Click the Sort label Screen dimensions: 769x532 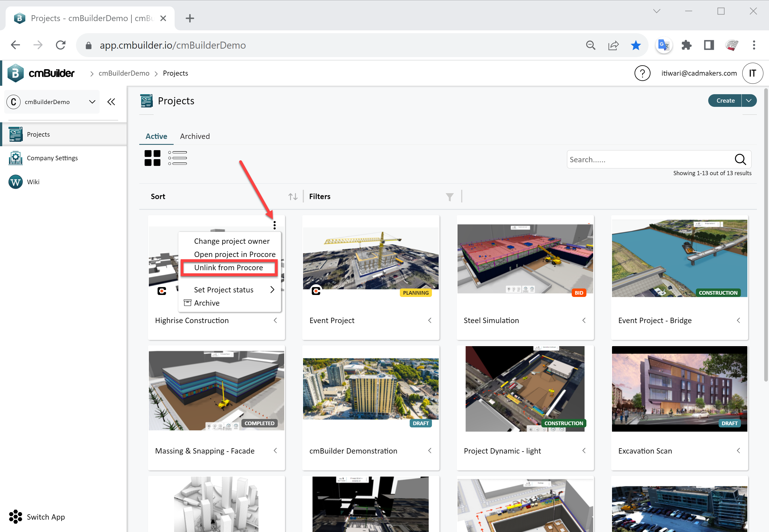point(158,197)
